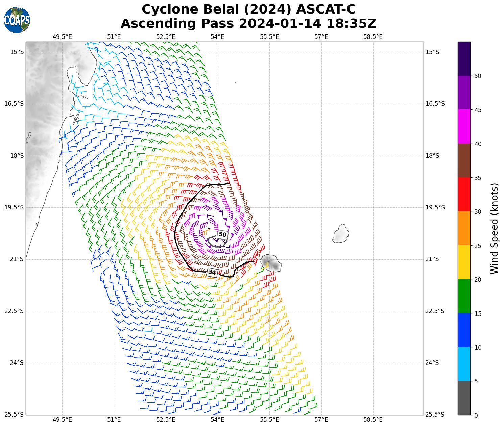Click the Ascending Pass 2024-01-14 18:35Z subtitle
The image size is (504, 427).
point(248,24)
